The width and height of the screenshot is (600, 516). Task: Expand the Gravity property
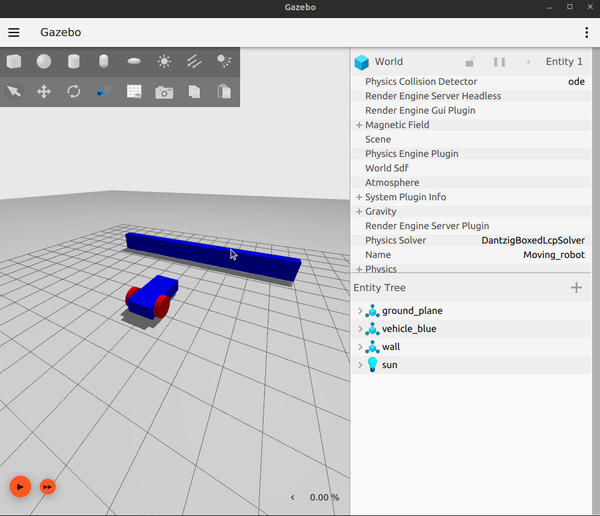(x=359, y=212)
